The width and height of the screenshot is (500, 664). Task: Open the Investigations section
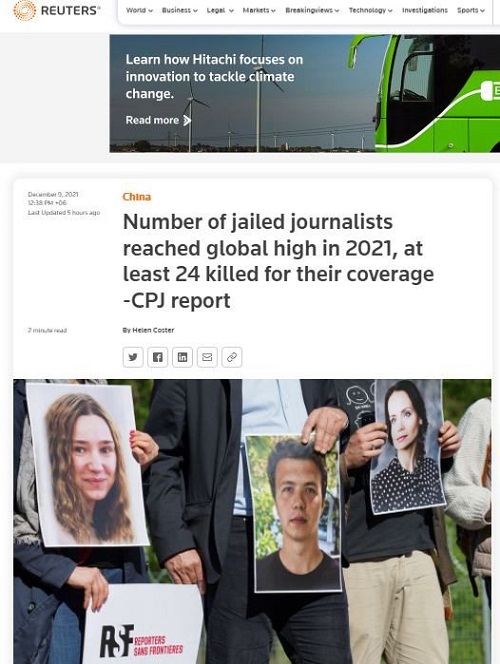pos(425,10)
